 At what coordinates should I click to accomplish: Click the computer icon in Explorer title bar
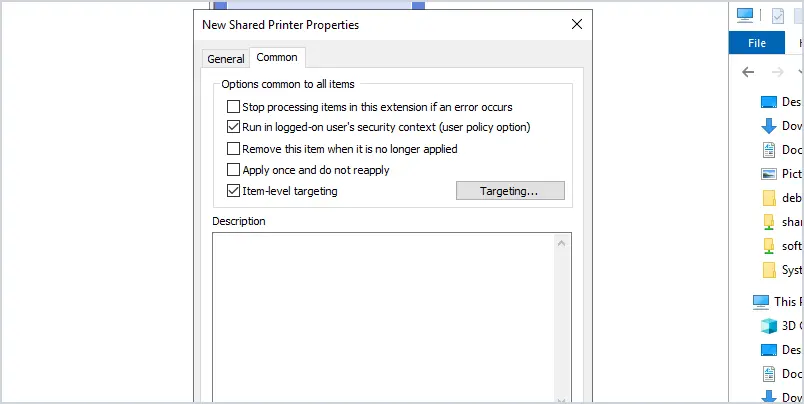point(745,15)
